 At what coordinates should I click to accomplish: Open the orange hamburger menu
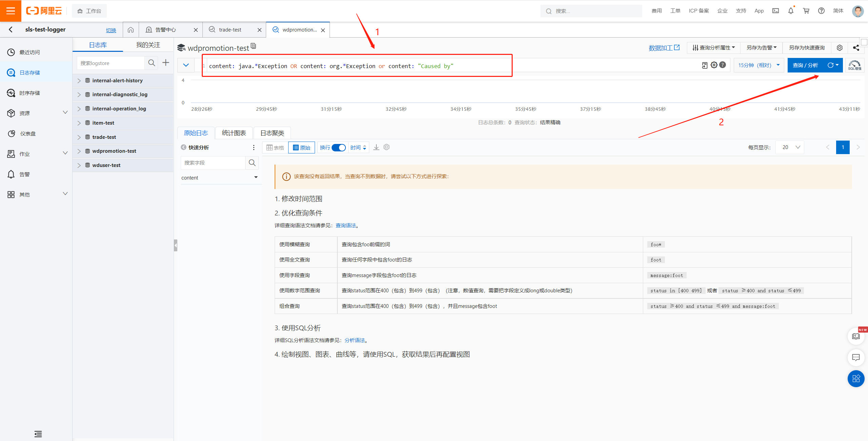pyautogui.click(x=11, y=11)
